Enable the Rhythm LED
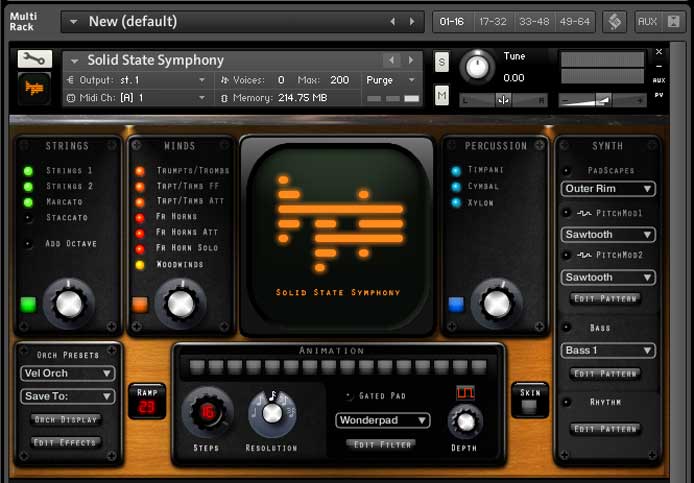The image size is (694, 483). point(567,402)
